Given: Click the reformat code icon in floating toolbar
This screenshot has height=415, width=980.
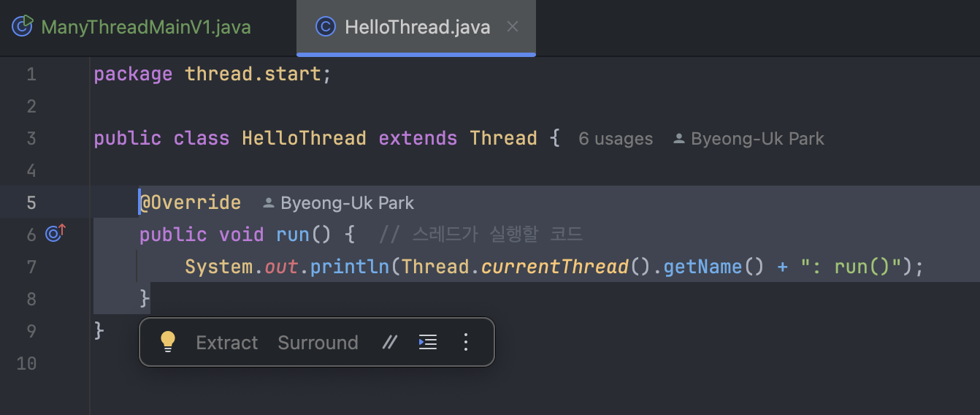Looking at the screenshot, I should [428, 342].
